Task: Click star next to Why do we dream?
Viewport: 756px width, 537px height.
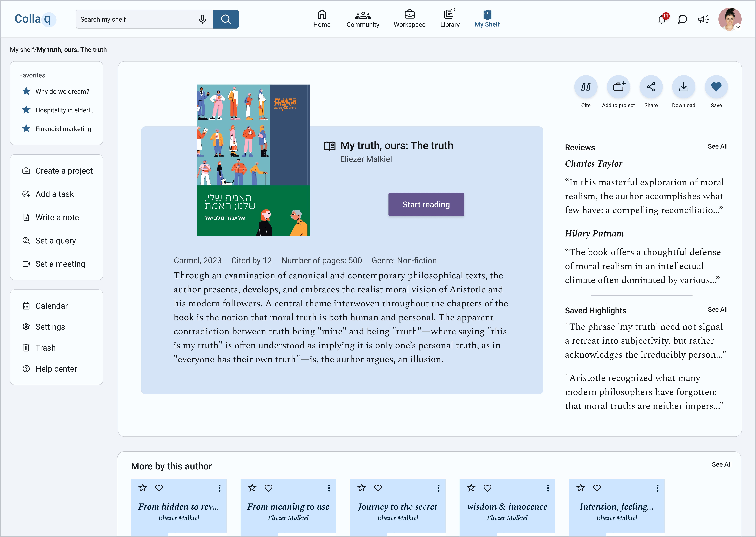Action: 26,91
